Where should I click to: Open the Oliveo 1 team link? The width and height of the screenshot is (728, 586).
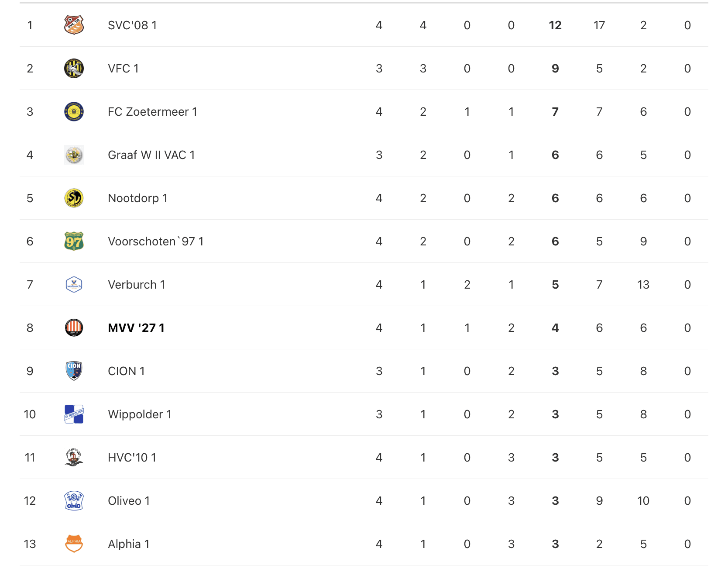(129, 501)
